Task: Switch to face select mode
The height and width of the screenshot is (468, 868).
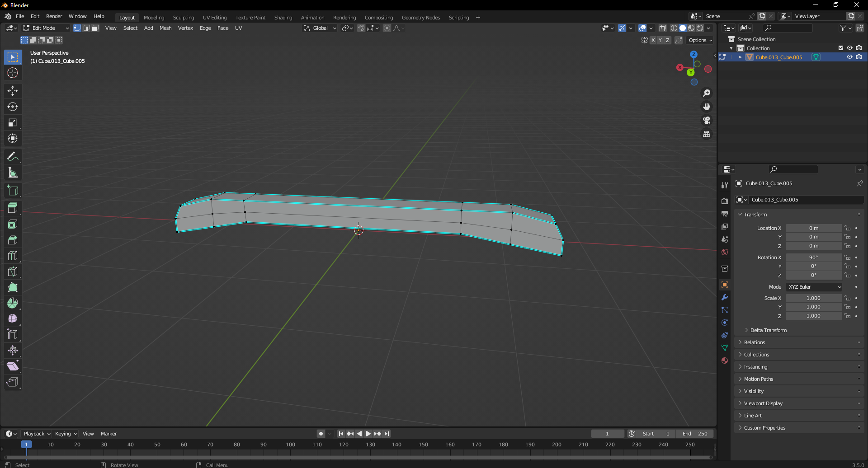Action: pos(95,28)
